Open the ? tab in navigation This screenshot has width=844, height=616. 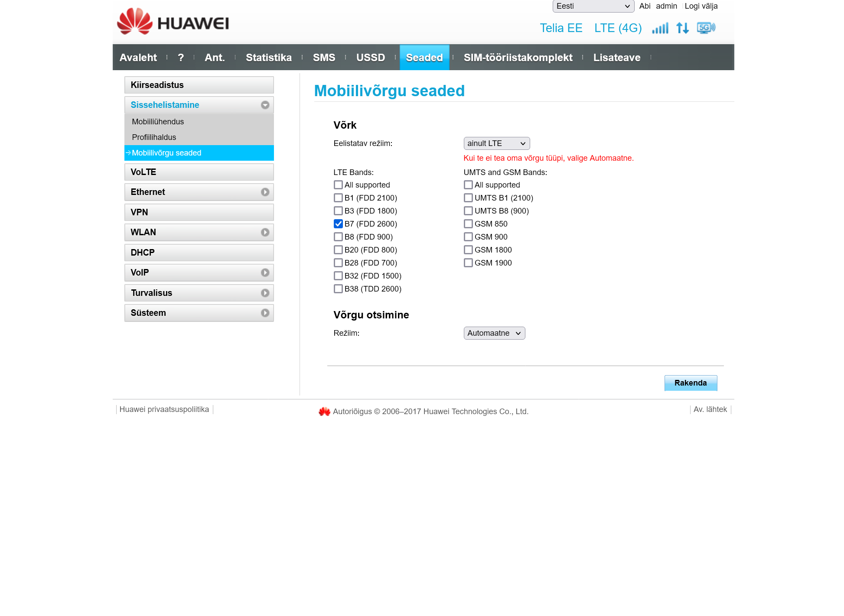[181, 58]
